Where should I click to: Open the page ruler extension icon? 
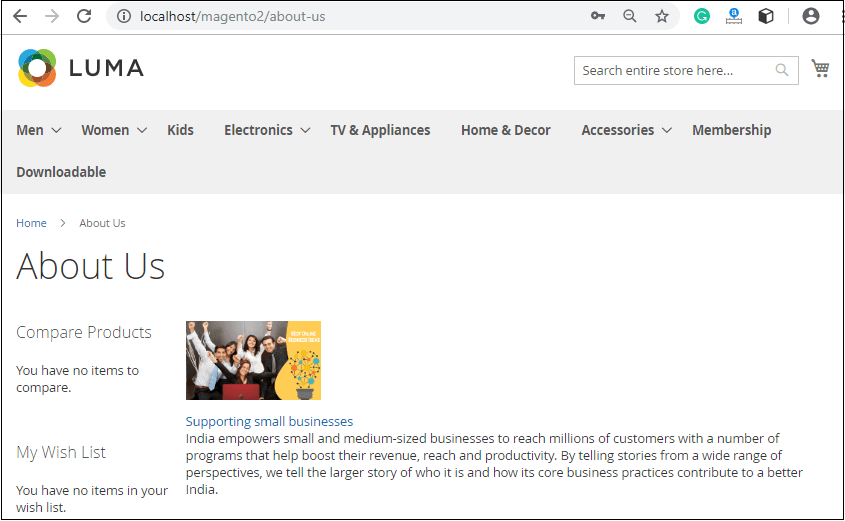pyautogui.click(x=733, y=16)
